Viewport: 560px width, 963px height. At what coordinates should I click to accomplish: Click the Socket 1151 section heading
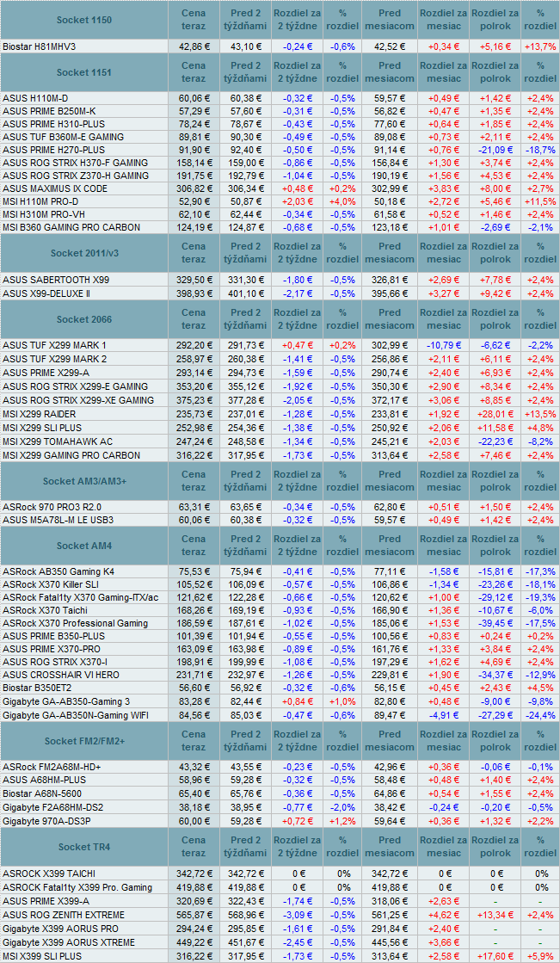83,72
